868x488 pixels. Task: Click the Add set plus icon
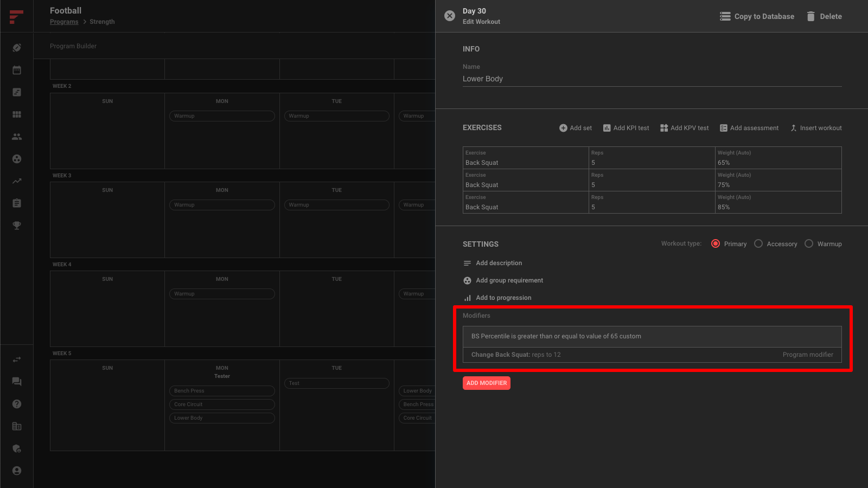pyautogui.click(x=563, y=128)
